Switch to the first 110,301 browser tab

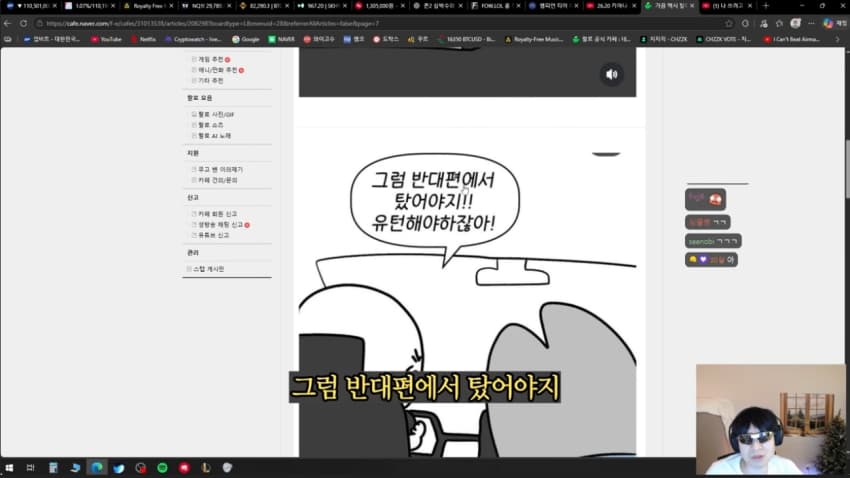click(31, 5)
